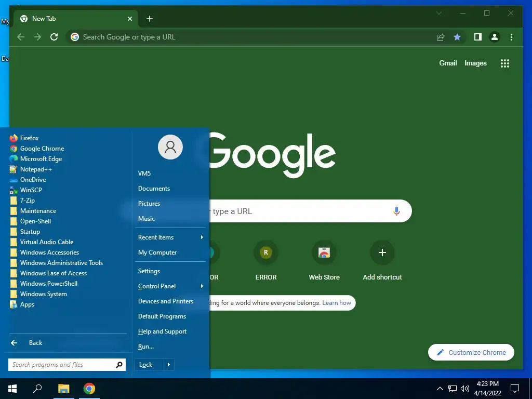Open a new Chrome tab
This screenshot has height=399, width=532.
[x=150, y=19]
